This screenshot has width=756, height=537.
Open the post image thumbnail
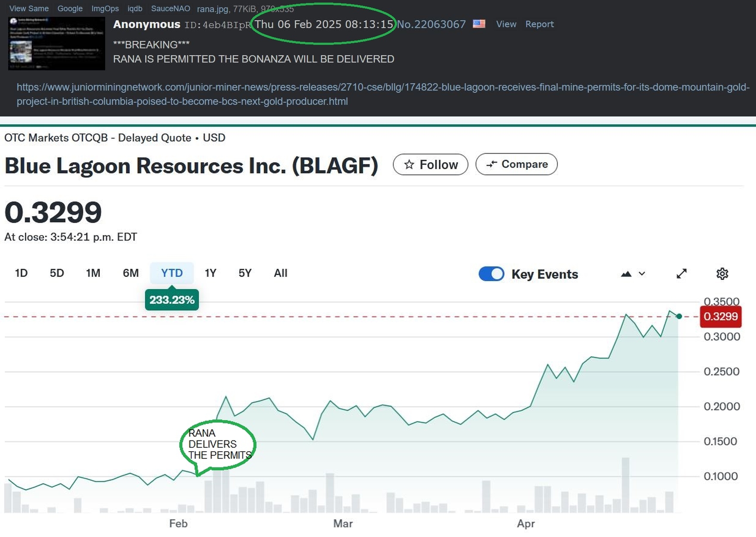tap(56, 44)
